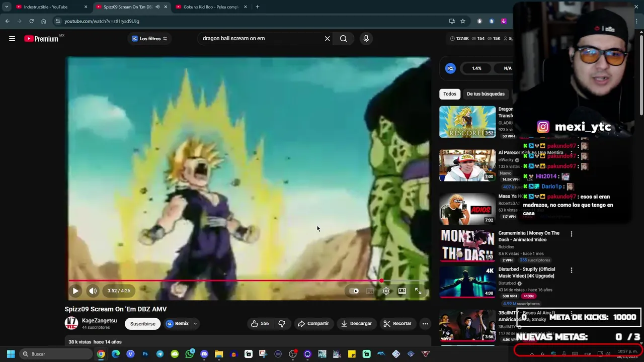This screenshot has height=362, width=644.
Task: Open options for Gramaminita video
Action: click(x=571, y=234)
